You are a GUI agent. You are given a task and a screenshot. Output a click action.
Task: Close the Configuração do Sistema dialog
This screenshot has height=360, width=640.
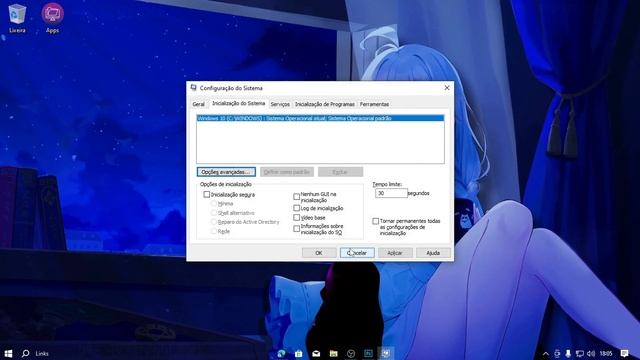point(447,88)
